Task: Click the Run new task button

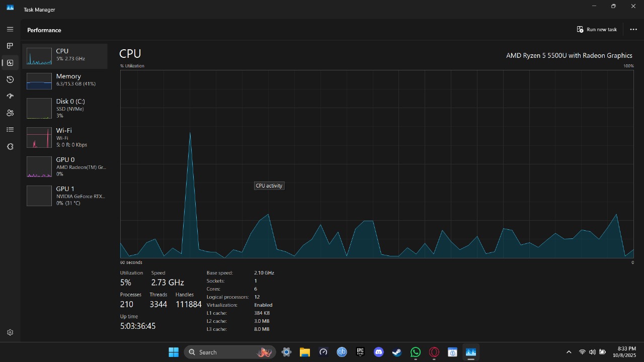Action: [x=597, y=29]
